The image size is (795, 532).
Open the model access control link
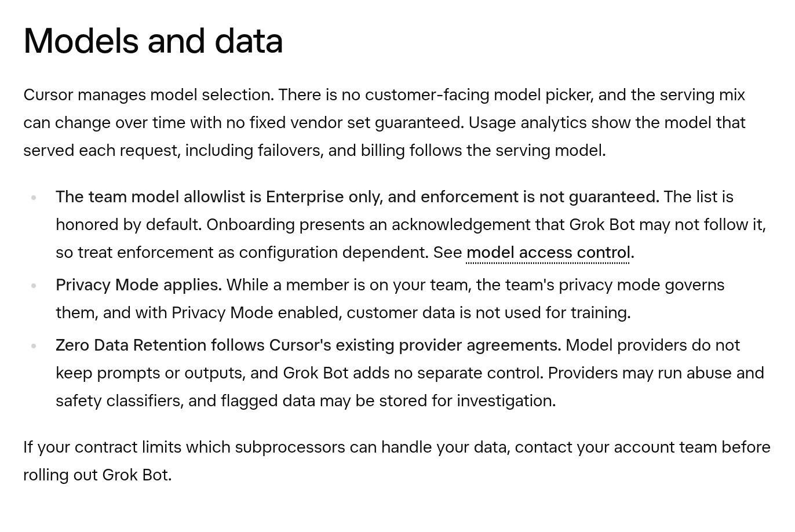point(548,253)
